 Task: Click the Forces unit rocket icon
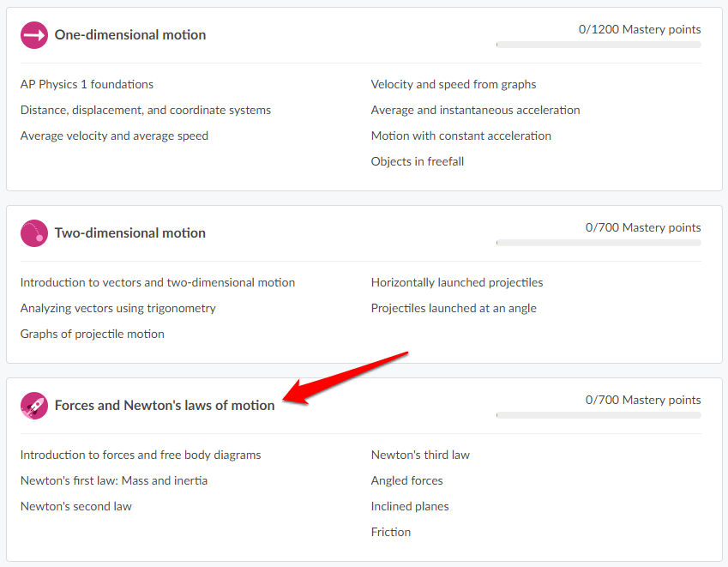click(34, 406)
